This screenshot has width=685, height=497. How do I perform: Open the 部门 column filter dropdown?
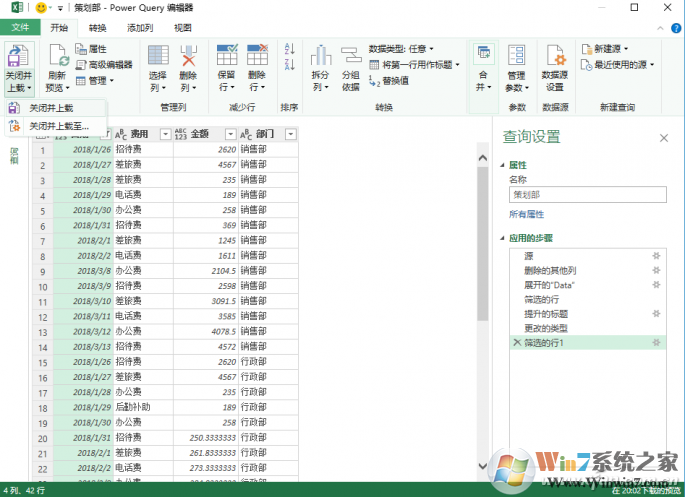tap(291, 134)
